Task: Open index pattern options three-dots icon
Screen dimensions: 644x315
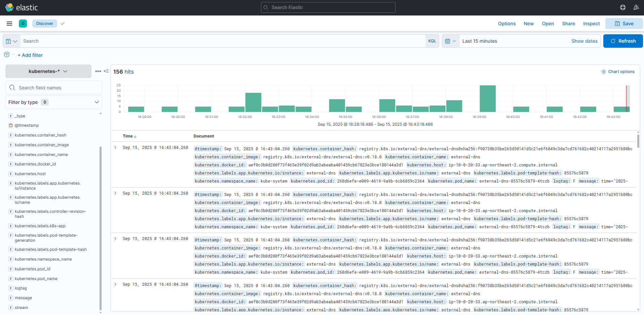Action: tap(98, 71)
